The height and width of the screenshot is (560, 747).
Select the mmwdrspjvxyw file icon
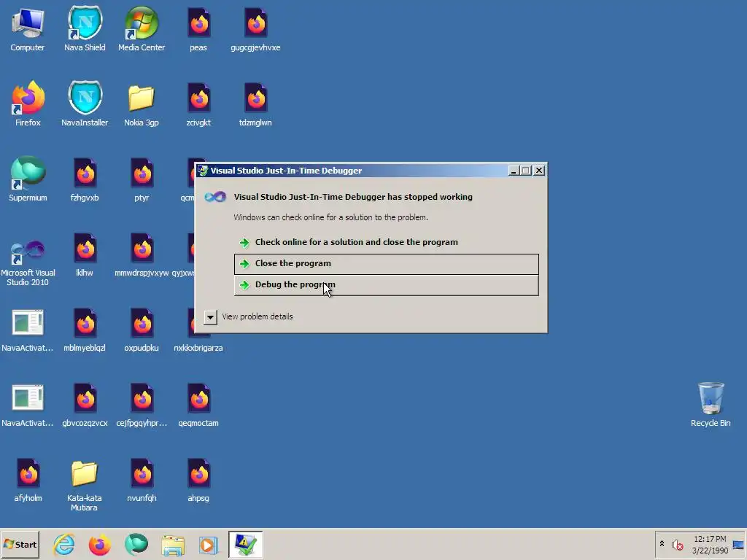(142, 255)
